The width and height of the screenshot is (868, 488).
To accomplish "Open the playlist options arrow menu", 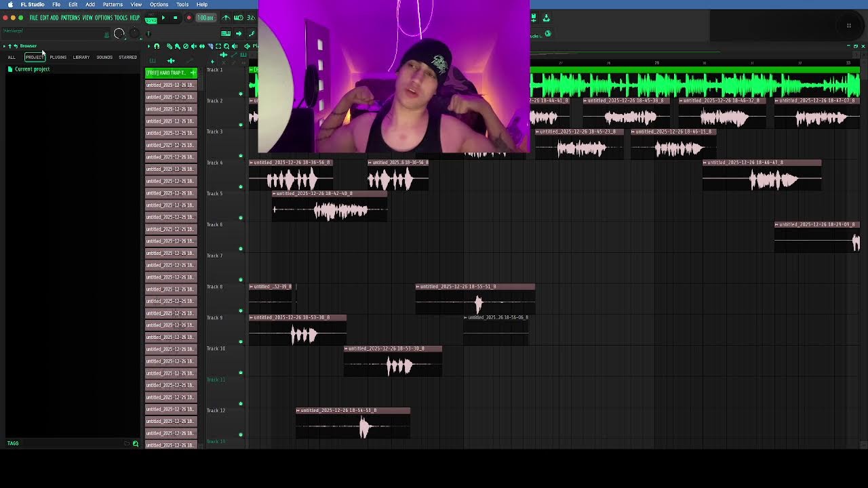I will pyautogui.click(x=149, y=46).
